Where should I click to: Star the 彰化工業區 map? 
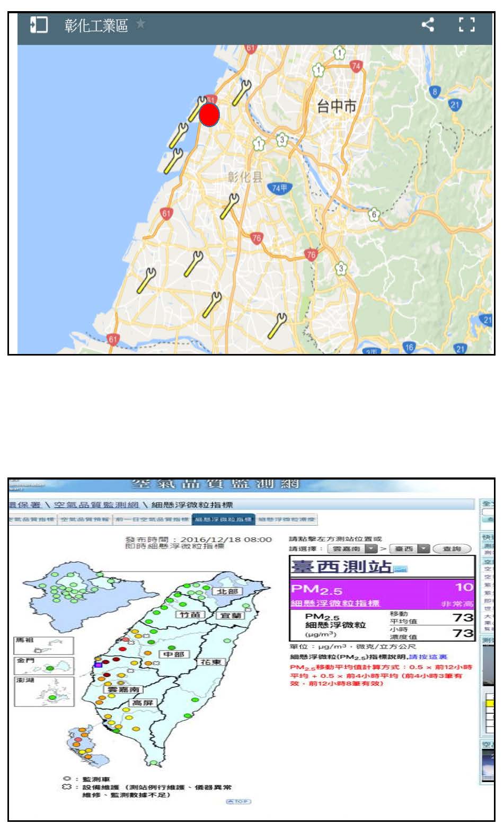[x=140, y=24]
